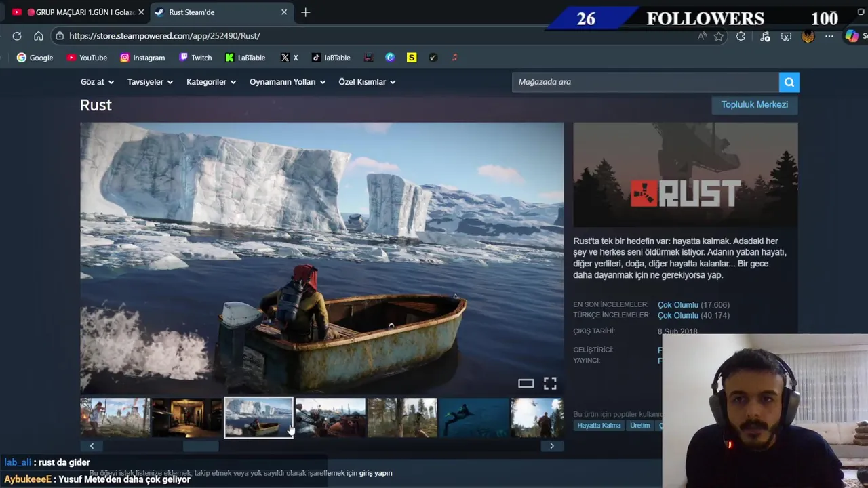Open the Kick LaBTable bookmark
This screenshot has width=868, height=488.
(245, 58)
